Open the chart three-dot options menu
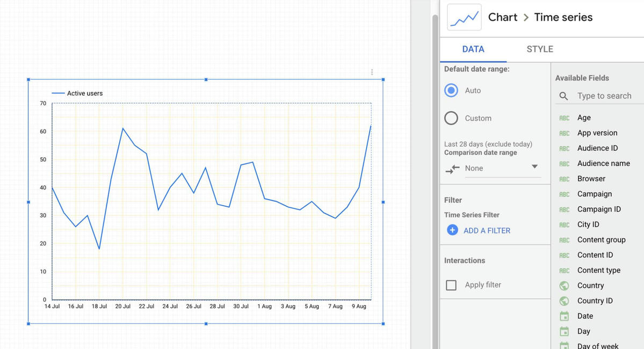644x349 pixels. pyautogui.click(x=372, y=72)
